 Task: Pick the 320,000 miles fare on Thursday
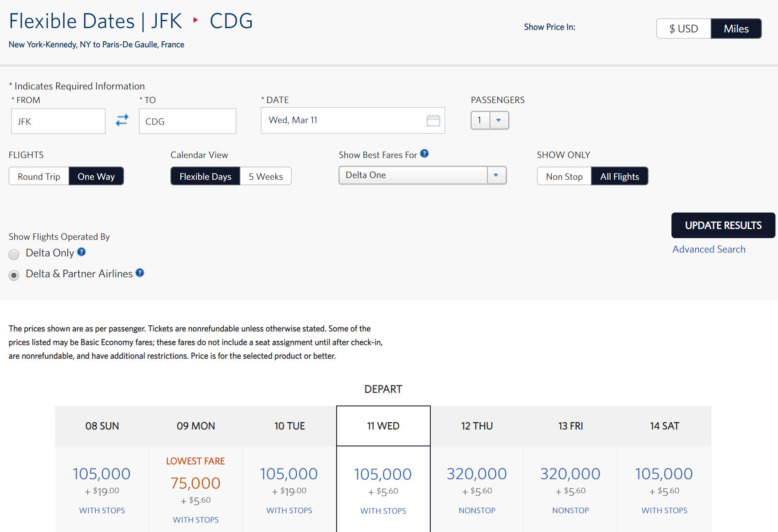click(x=477, y=474)
